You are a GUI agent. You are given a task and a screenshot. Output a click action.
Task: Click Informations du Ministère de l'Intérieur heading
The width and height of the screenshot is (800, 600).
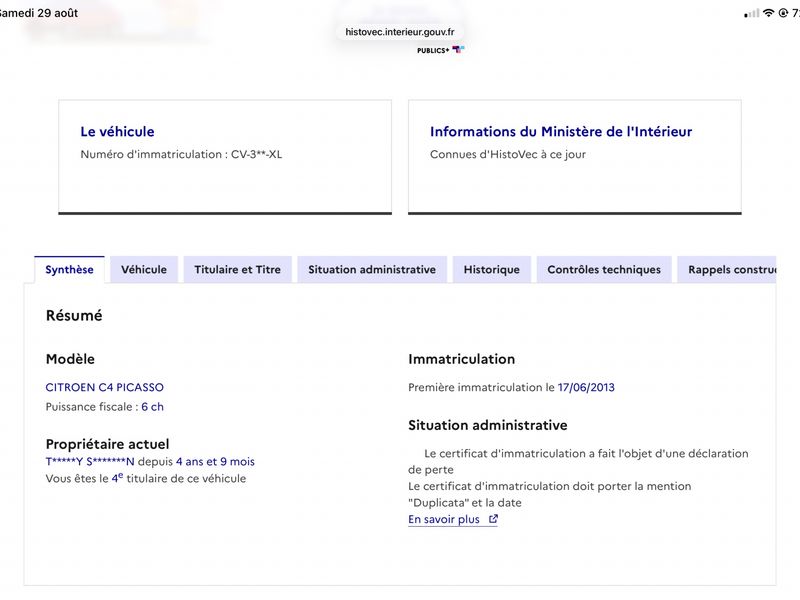561,132
